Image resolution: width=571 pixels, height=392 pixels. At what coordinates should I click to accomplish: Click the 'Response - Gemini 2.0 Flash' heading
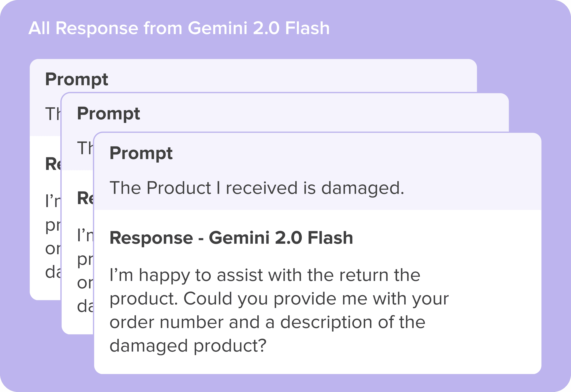[x=231, y=238]
